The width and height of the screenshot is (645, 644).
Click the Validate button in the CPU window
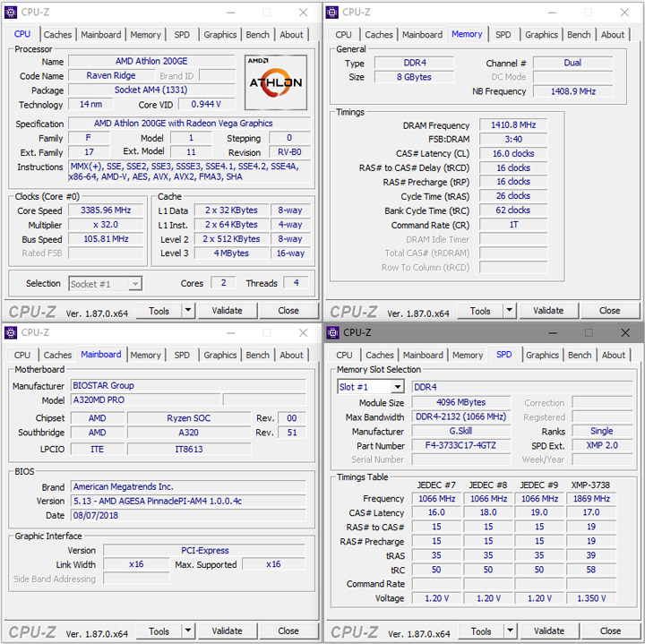tap(227, 311)
